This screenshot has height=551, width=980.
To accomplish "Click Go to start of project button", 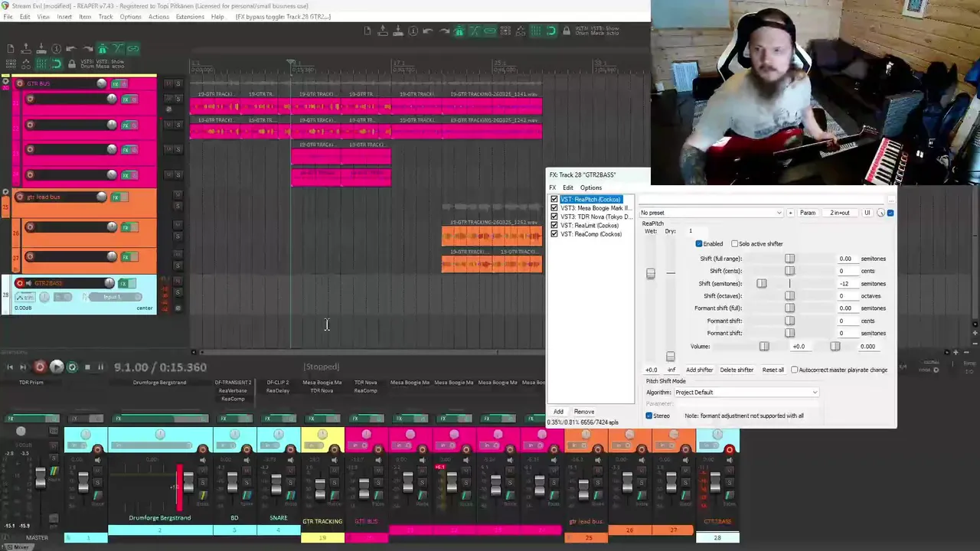I will click(10, 367).
